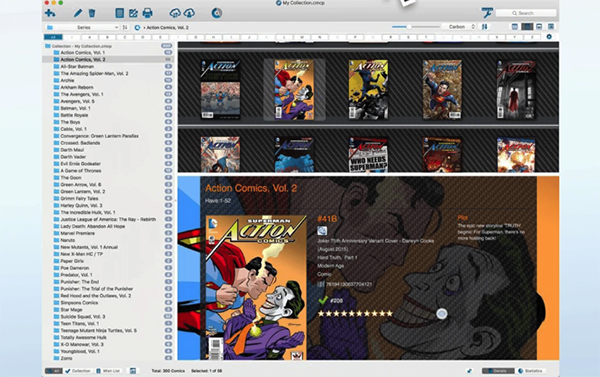Click the small icon below #41B
This screenshot has width=600, height=377.
pos(322,230)
